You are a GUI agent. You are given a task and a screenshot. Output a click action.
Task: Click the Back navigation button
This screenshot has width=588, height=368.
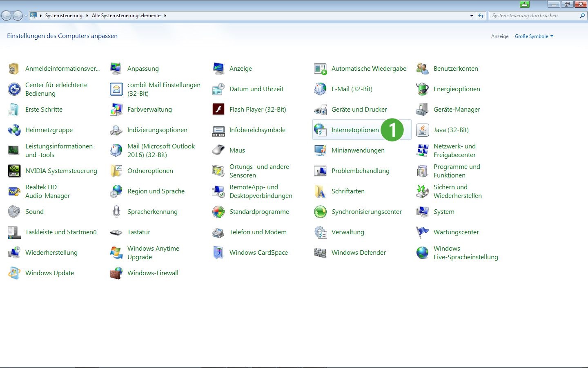coord(6,16)
